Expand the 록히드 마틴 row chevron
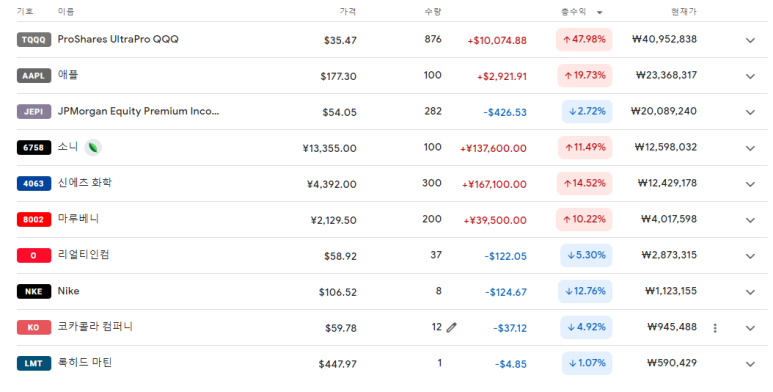The height and width of the screenshot is (392, 773). click(750, 364)
